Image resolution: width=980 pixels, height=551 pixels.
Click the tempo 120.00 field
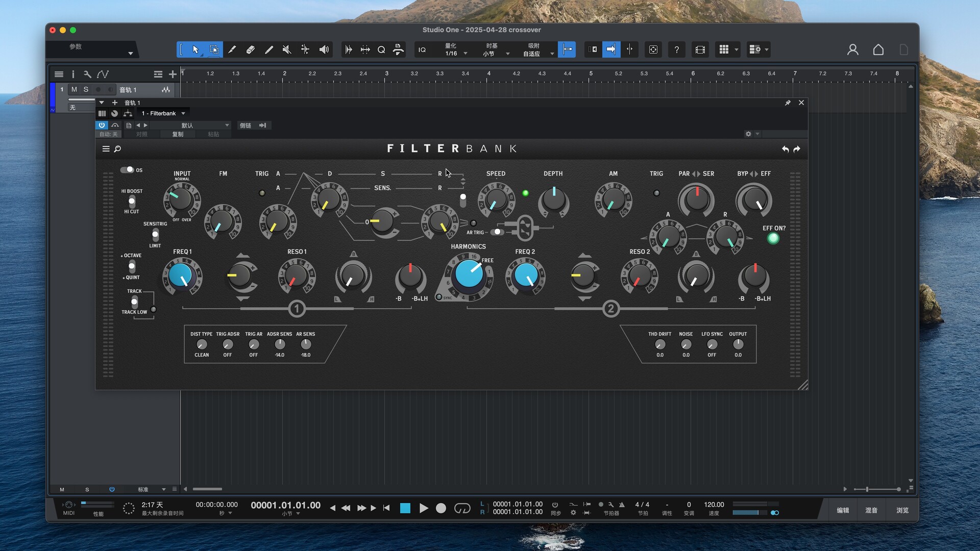coord(714,505)
